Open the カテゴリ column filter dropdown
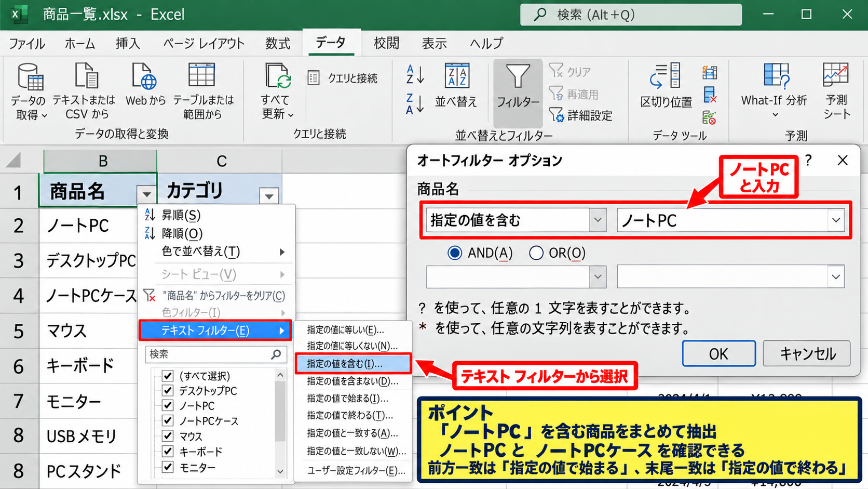The height and width of the screenshot is (489, 868). 269,196
